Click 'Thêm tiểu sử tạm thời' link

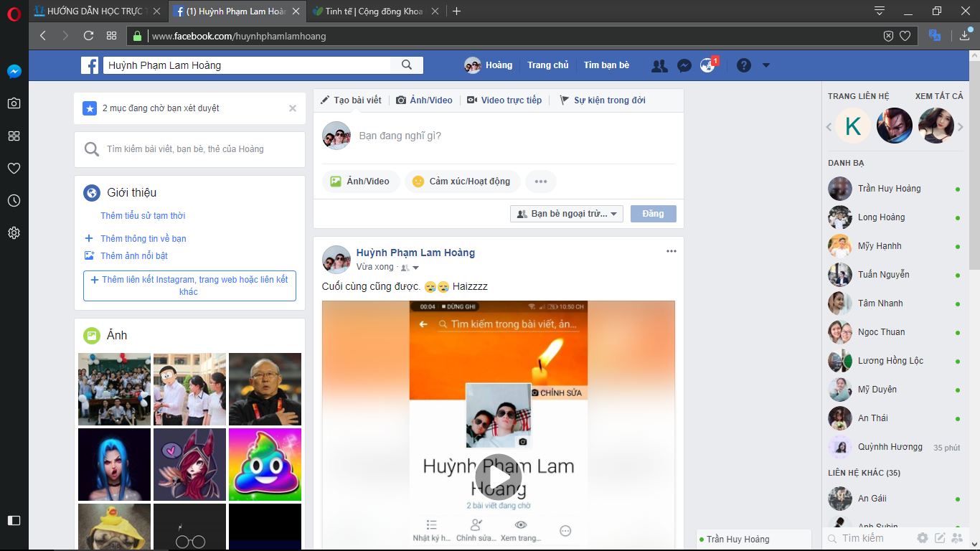tap(143, 216)
